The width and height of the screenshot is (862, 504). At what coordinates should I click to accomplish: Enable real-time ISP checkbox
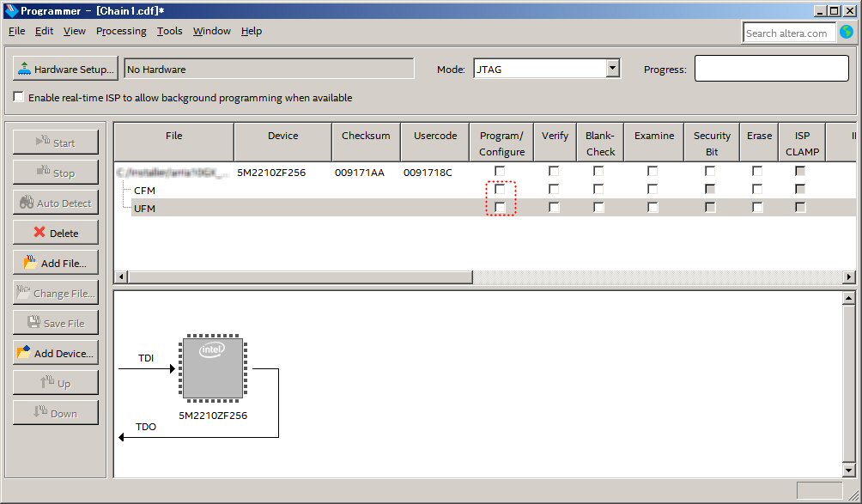(x=19, y=97)
